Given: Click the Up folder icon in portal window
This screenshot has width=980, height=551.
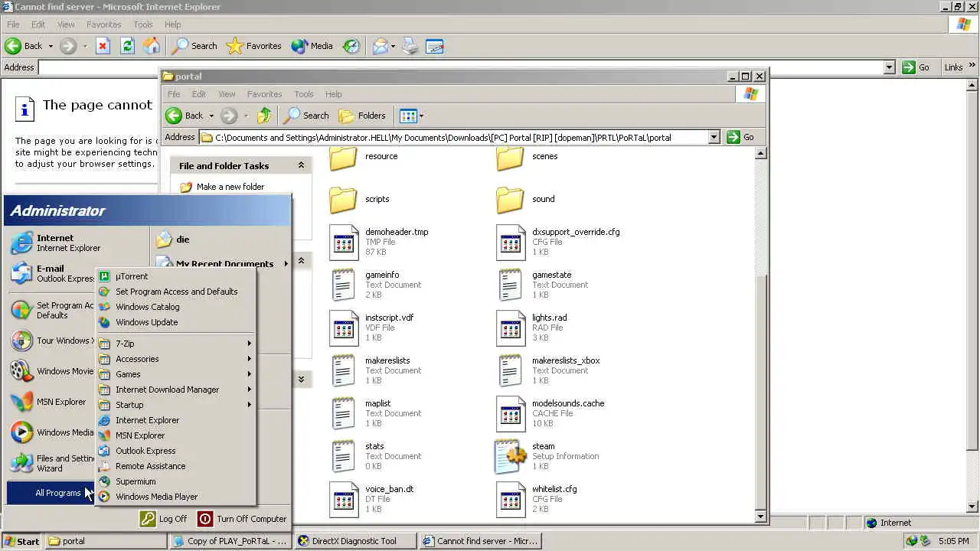Looking at the screenshot, I should pos(264,116).
